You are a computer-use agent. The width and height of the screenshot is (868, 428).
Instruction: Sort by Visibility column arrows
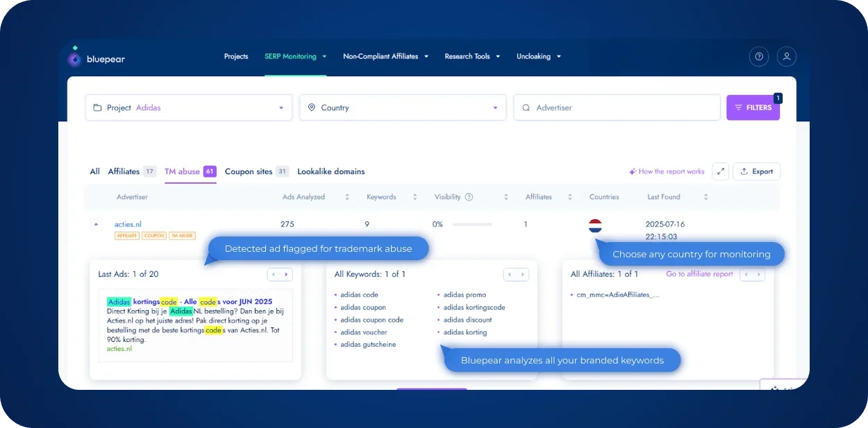pyautogui.click(x=506, y=197)
